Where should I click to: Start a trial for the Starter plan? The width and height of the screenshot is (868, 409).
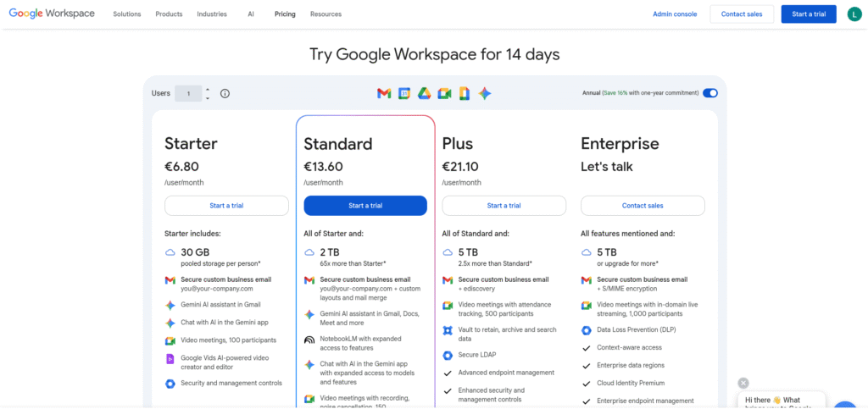(x=226, y=206)
